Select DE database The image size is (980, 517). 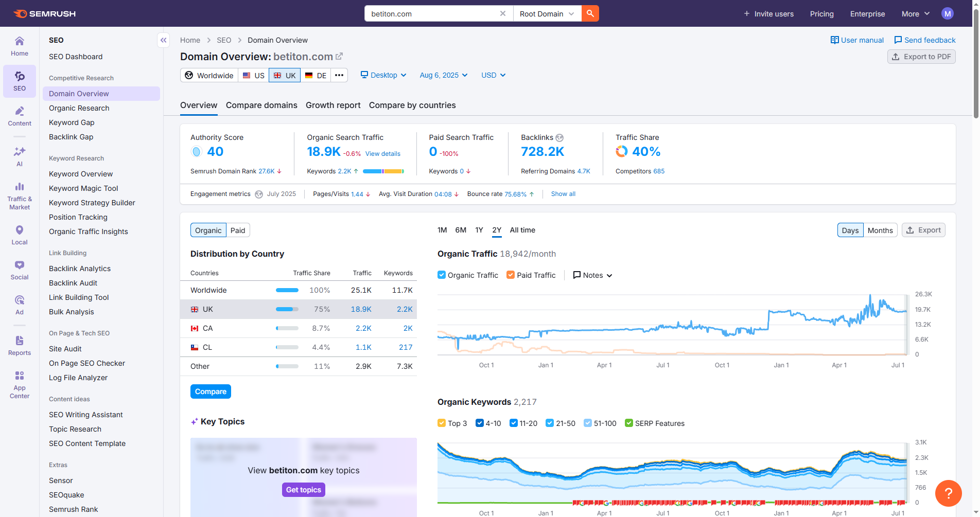point(316,75)
